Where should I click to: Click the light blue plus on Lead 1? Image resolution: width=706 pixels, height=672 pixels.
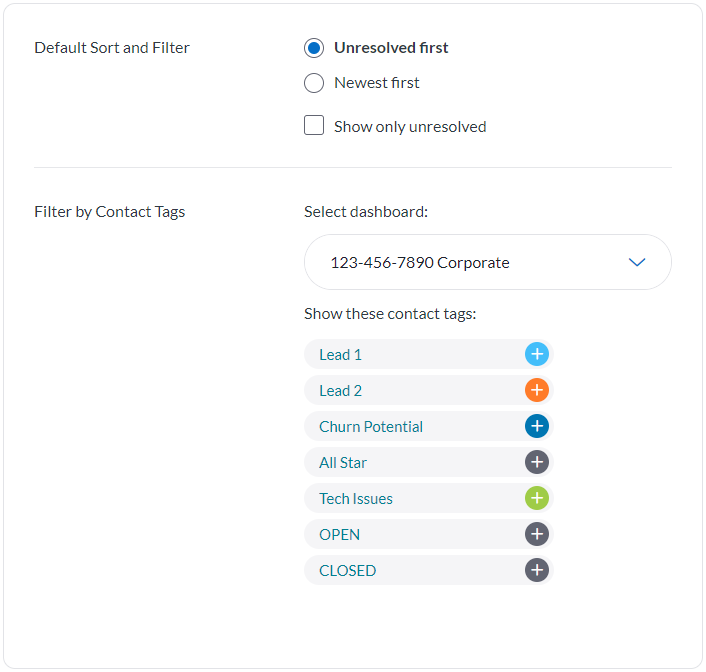click(x=537, y=354)
